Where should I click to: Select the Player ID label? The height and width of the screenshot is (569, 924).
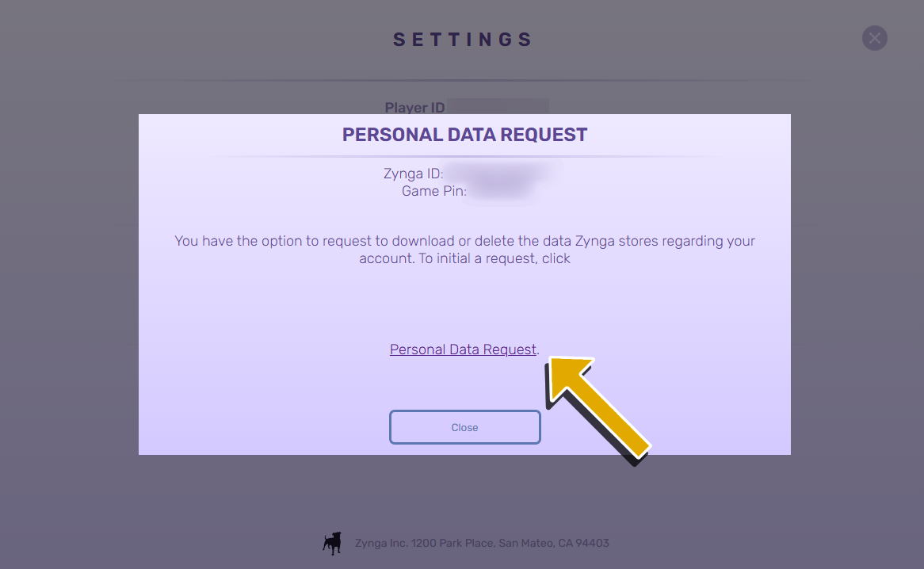pyautogui.click(x=414, y=108)
